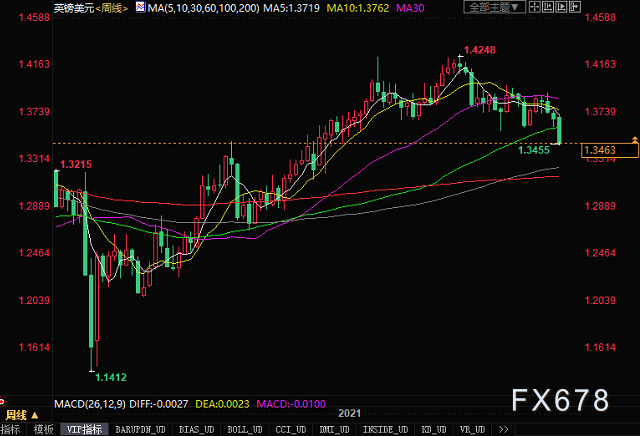Open the 周线 period selector at bottom

[22, 415]
